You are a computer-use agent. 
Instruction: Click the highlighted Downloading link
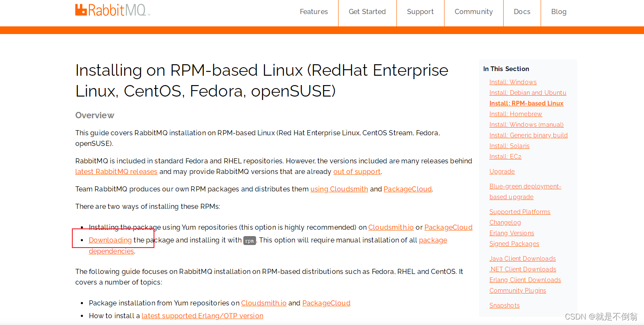click(x=110, y=240)
